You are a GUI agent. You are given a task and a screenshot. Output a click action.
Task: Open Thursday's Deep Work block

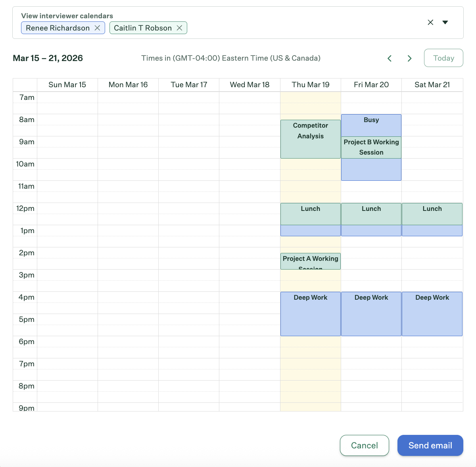tap(310, 314)
